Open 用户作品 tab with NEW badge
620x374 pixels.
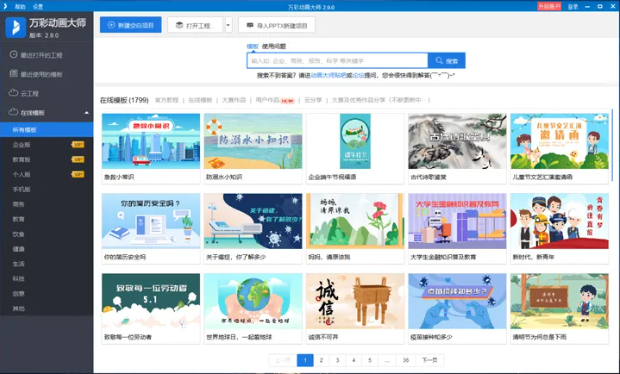click(275, 100)
